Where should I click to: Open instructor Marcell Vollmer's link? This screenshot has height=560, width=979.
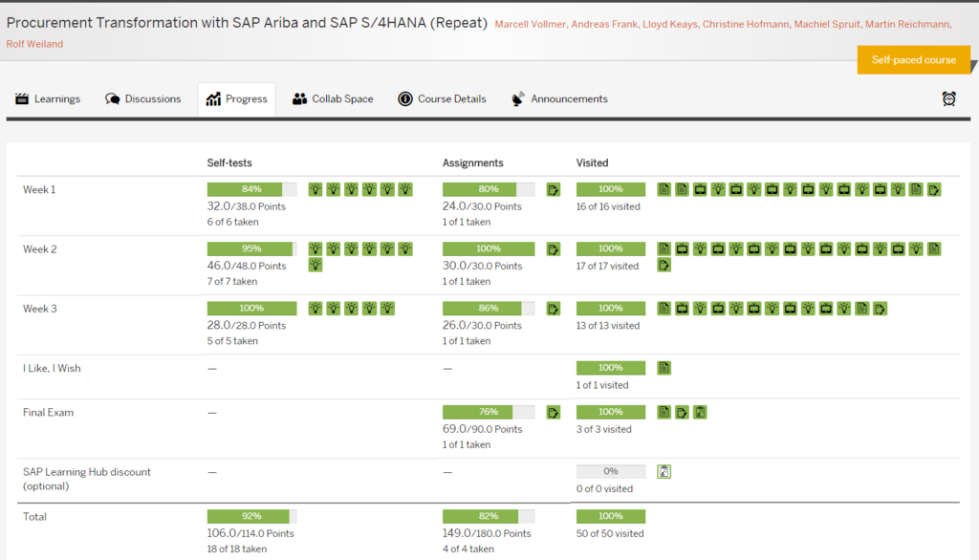(x=530, y=24)
